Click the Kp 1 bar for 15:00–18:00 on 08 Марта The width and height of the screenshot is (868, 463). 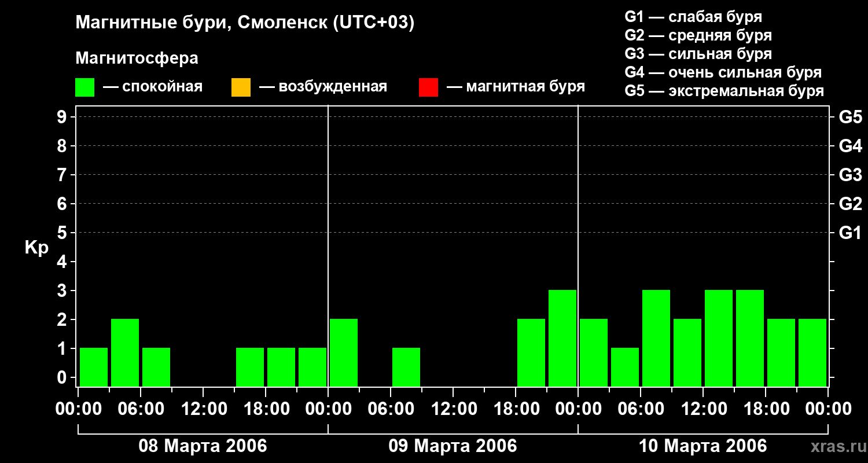click(250, 367)
